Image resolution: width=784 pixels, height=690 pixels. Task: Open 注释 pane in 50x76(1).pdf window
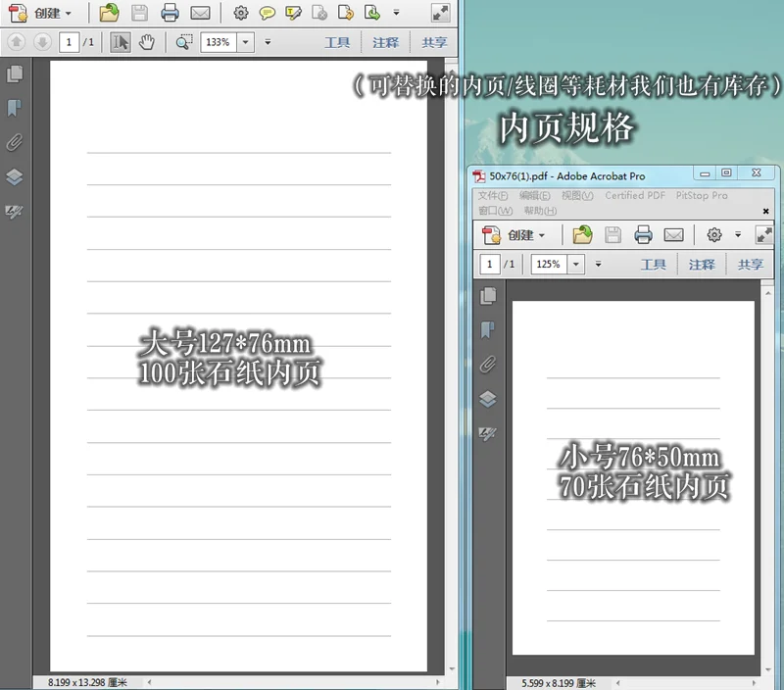pyautogui.click(x=702, y=265)
